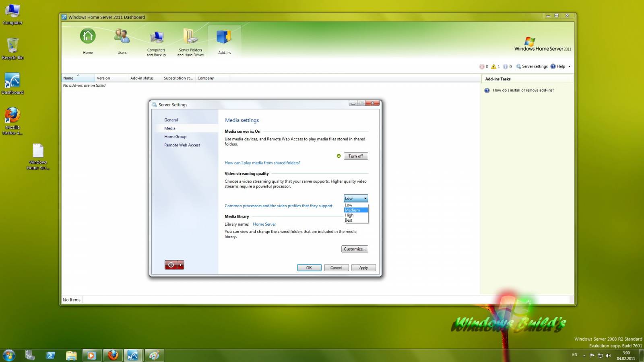The image size is (644, 362).
Task: Click the question mark icon beside add-ins help
Action: point(487,90)
